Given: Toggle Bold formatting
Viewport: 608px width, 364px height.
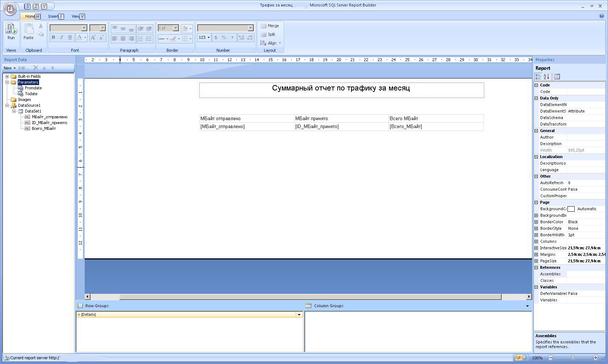Looking at the screenshot, I should coord(53,37).
